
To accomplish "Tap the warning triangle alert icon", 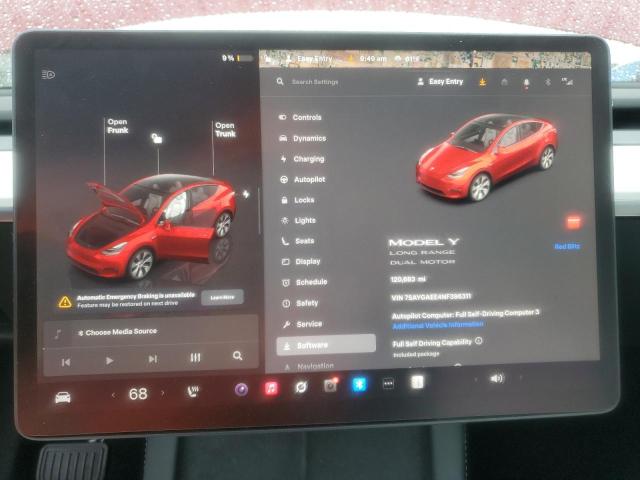I will (x=65, y=302).
